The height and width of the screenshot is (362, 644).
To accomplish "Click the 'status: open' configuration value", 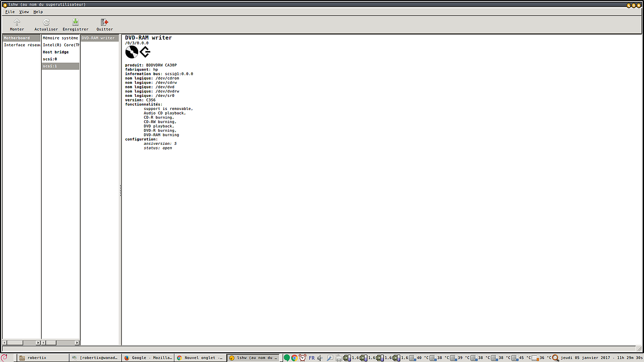I will click(x=158, y=148).
